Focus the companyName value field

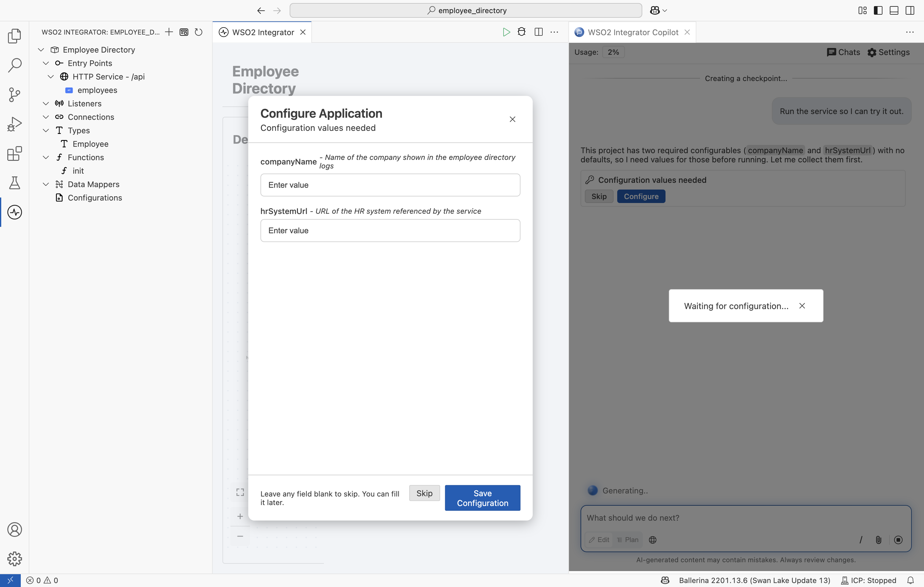pos(390,185)
